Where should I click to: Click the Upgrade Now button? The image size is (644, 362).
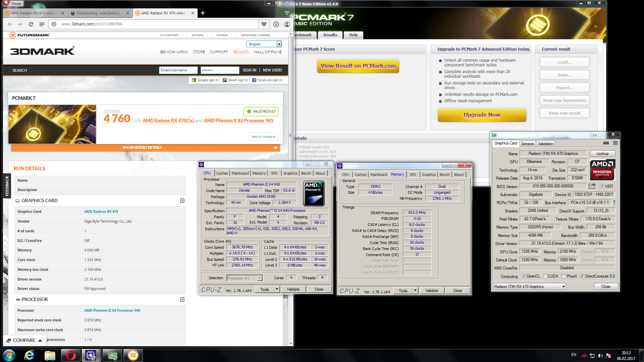482,115
